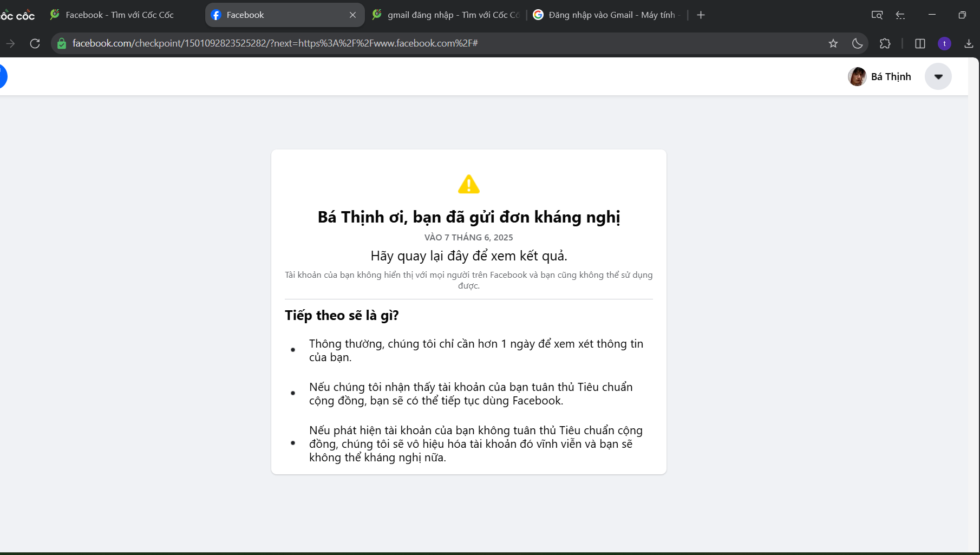
Task: Open Bá Thịnh's profile picture
Action: pos(857,76)
